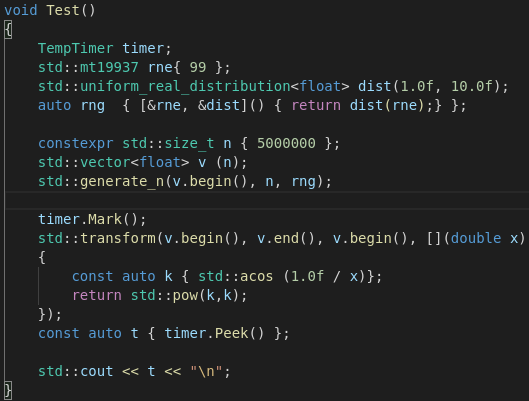Click std::vector's vector keyword
The image size is (529, 401).
(105, 163)
